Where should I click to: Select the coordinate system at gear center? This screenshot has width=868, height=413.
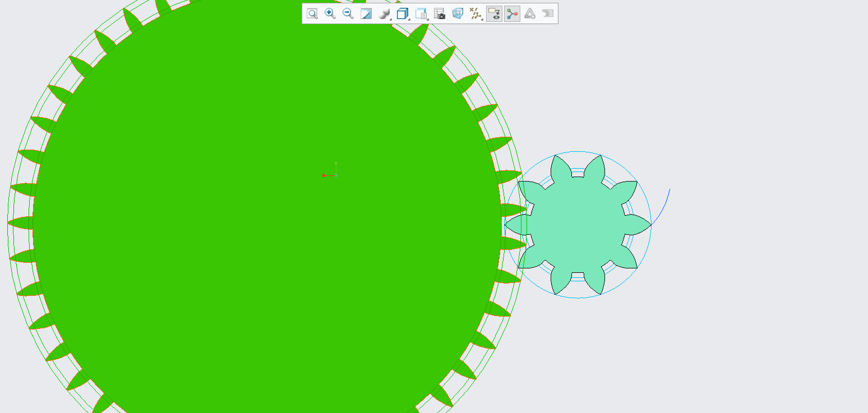coord(330,170)
